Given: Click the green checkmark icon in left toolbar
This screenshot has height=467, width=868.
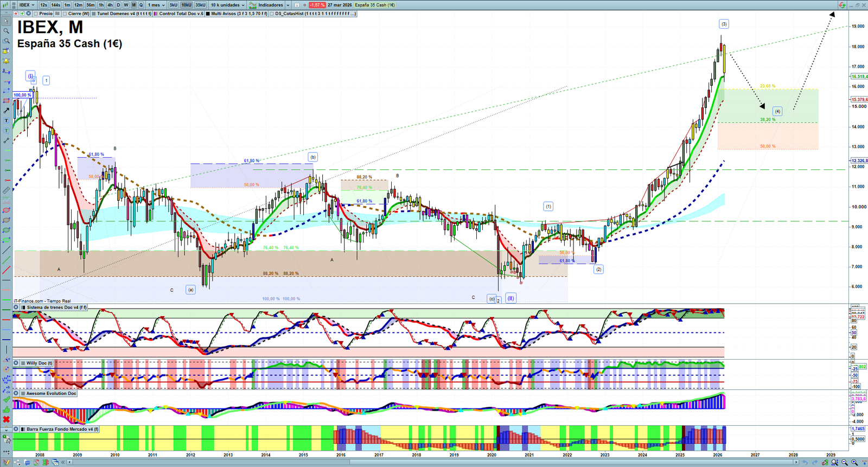Looking at the screenshot, I should 6,400.
